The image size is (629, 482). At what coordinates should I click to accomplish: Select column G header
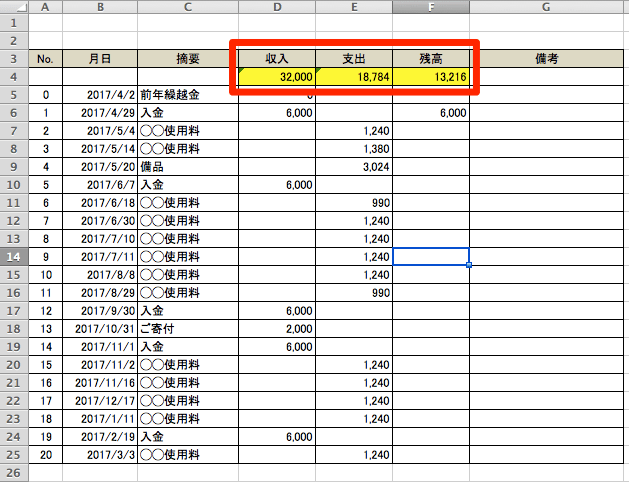click(546, 7)
